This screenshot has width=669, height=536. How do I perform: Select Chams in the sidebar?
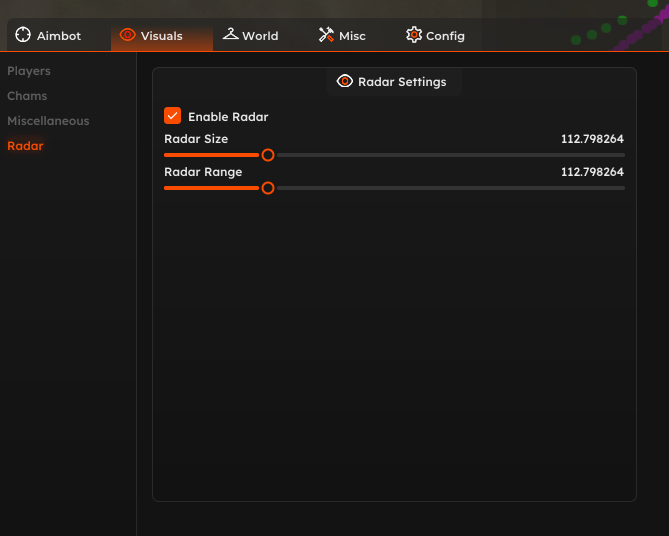(x=27, y=96)
